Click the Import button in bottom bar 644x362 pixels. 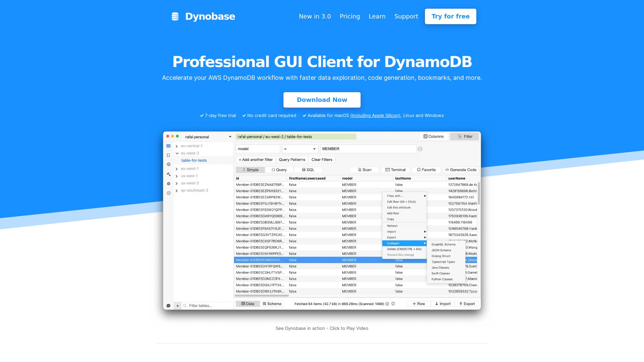tap(443, 304)
